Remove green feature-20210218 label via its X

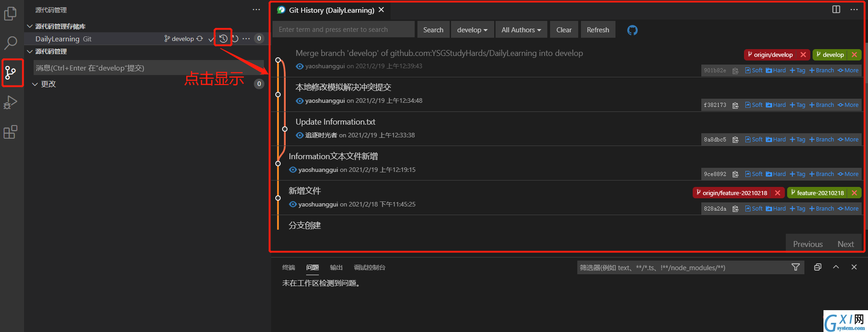pos(854,193)
